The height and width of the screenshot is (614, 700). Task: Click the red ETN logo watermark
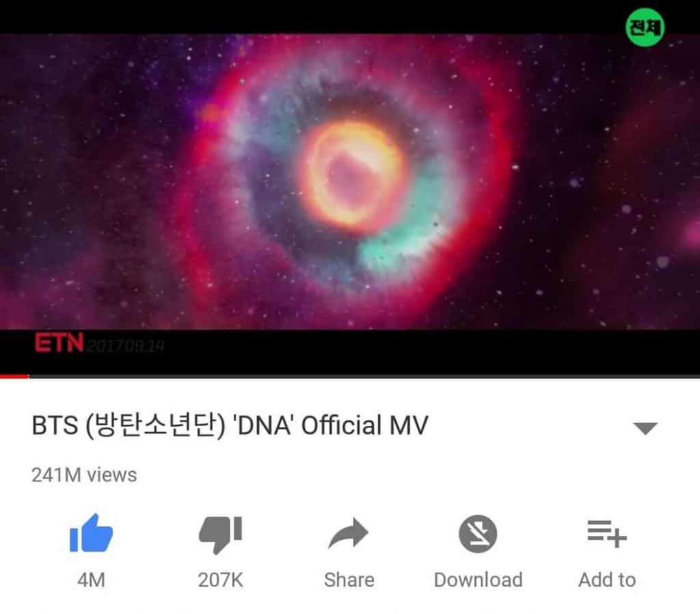click(59, 343)
